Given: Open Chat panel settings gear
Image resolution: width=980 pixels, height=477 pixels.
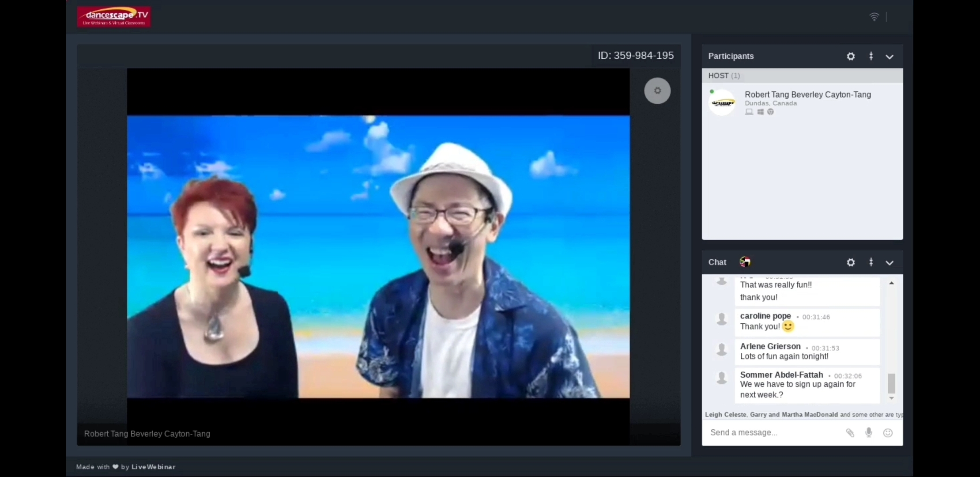Looking at the screenshot, I should (x=851, y=262).
